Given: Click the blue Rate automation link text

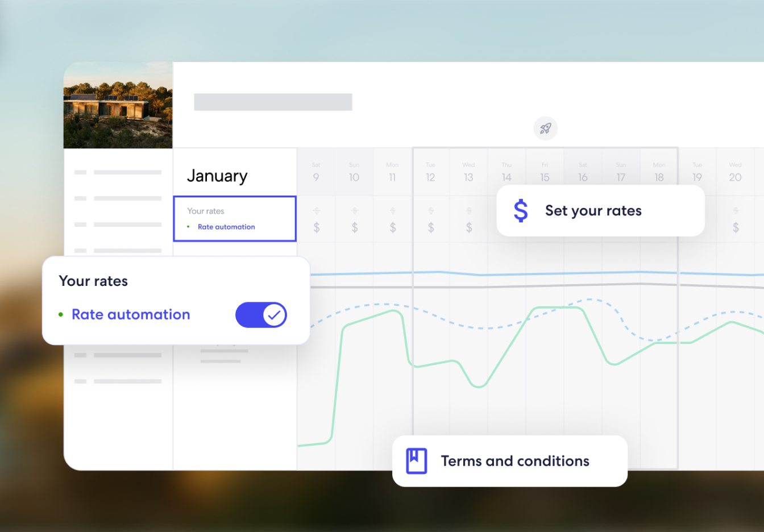Looking at the screenshot, I should pos(130,314).
